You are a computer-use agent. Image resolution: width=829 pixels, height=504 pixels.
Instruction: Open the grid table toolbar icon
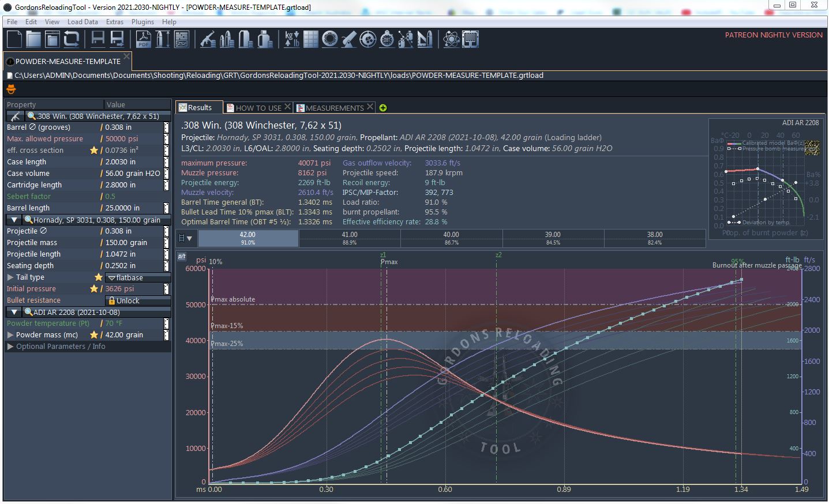click(x=311, y=39)
